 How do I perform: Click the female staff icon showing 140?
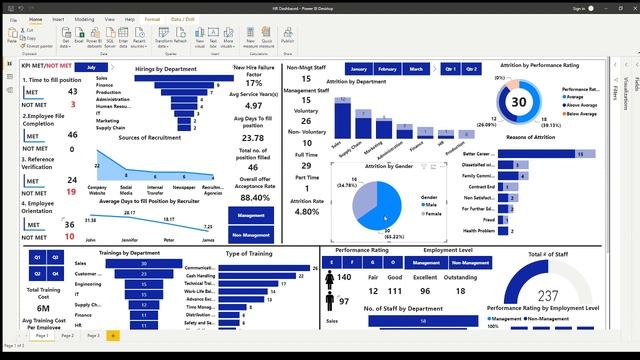click(x=330, y=279)
